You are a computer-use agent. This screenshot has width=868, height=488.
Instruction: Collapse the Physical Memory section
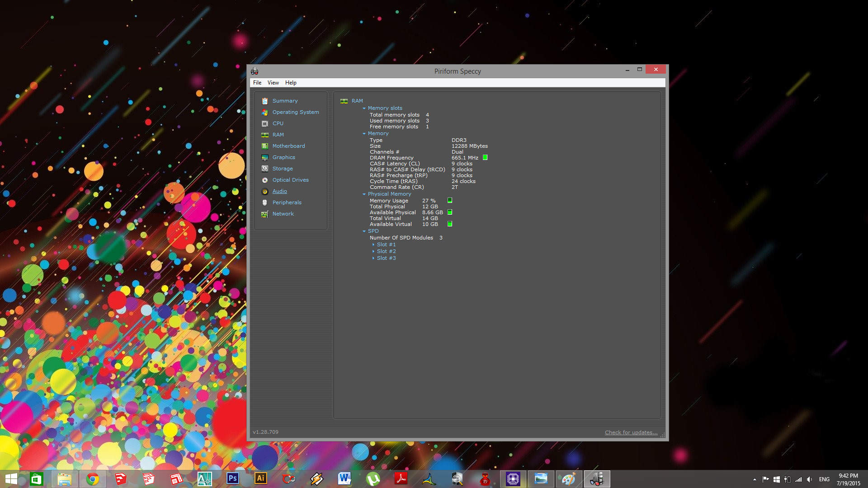click(364, 194)
